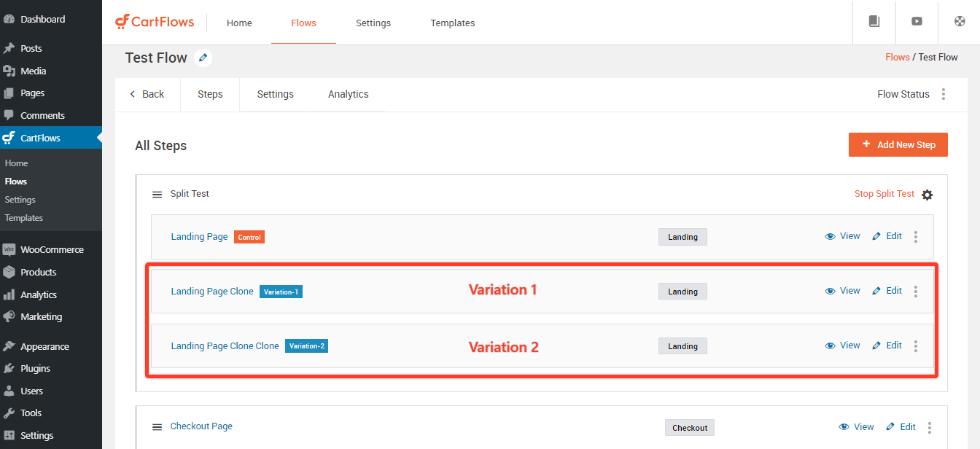
Task: Click the Add New Step button
Action: tap(898, 144)
